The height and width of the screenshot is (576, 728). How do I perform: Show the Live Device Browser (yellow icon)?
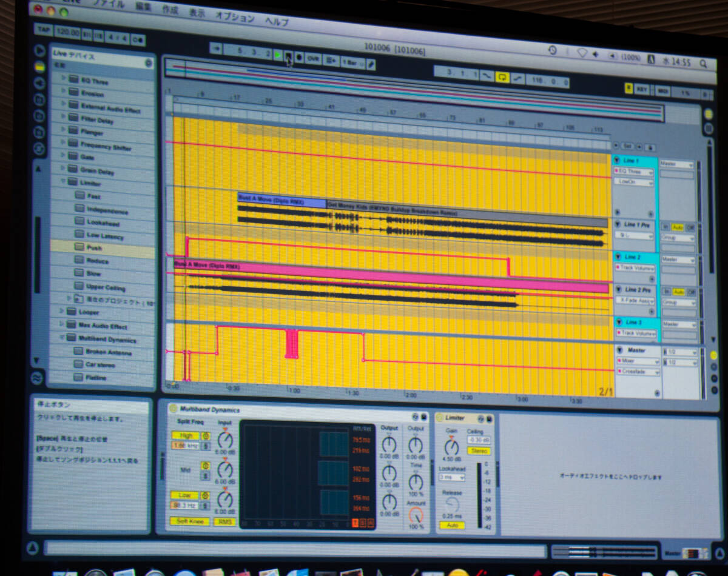click(x=40, y=67)
